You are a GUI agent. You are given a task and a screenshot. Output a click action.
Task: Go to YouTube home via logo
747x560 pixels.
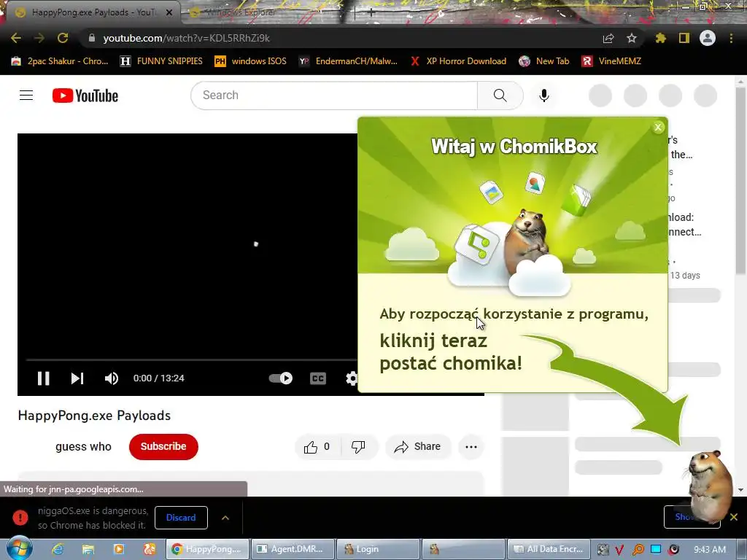tap(85, 96)
